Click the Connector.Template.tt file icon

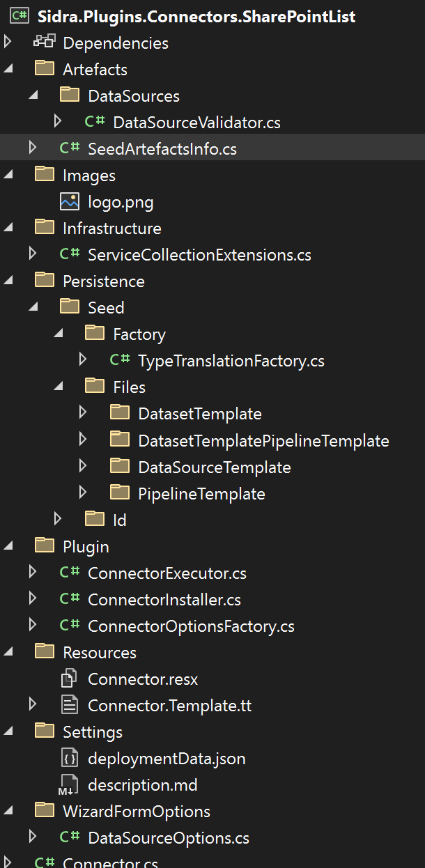coord(70,706)
